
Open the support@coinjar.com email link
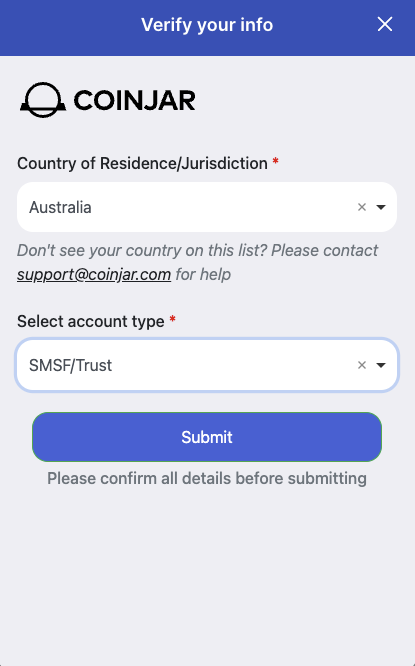coord(94,274)
